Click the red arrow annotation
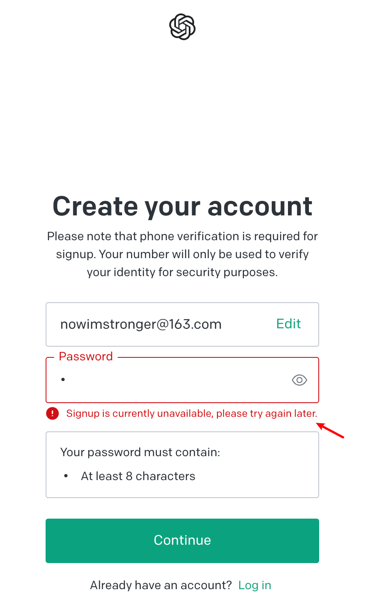 point(330,430)
